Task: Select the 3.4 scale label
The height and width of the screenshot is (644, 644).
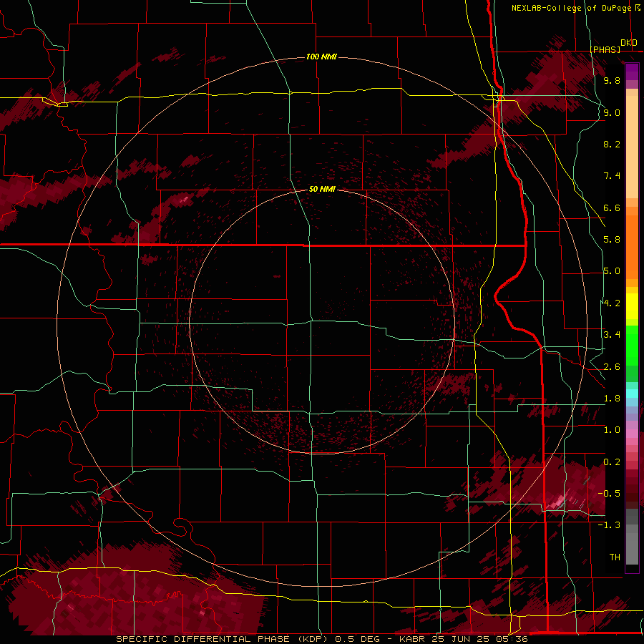Action: pos(612,335)
